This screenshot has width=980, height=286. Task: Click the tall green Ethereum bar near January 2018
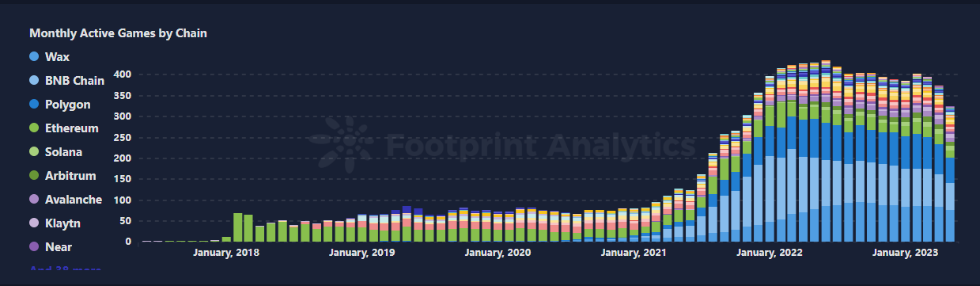(x=237, y=227)
